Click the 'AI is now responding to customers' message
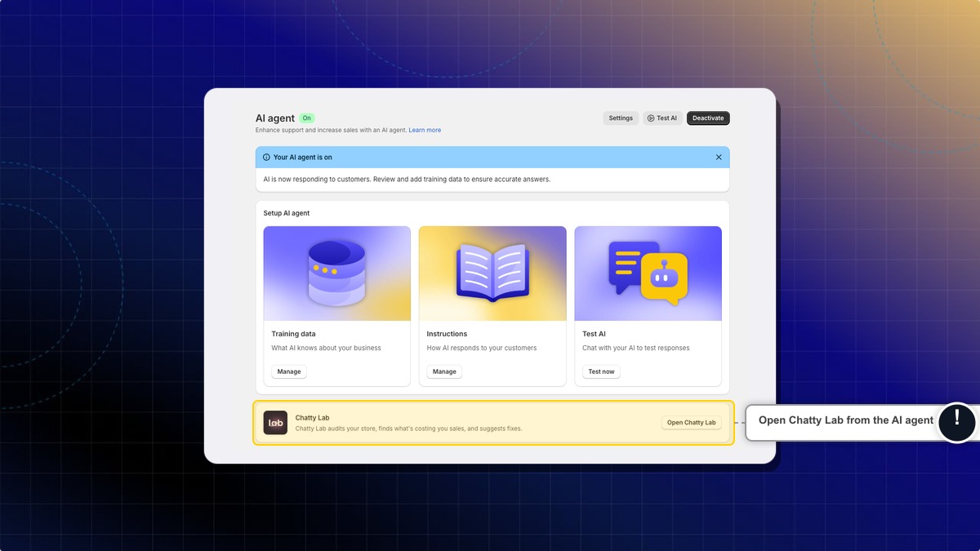980x551 pixels. [407, 180]
